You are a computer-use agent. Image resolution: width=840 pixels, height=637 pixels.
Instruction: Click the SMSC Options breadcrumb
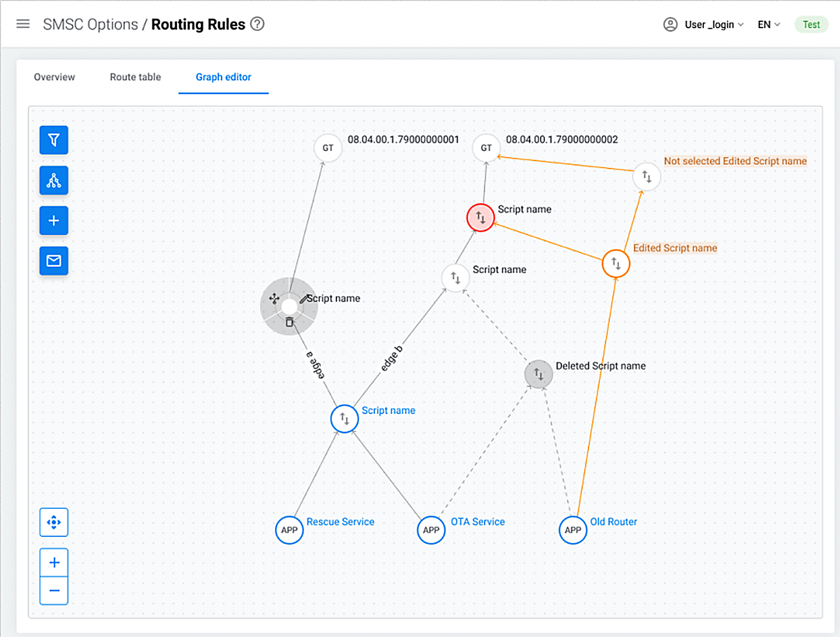coord(90,24)
